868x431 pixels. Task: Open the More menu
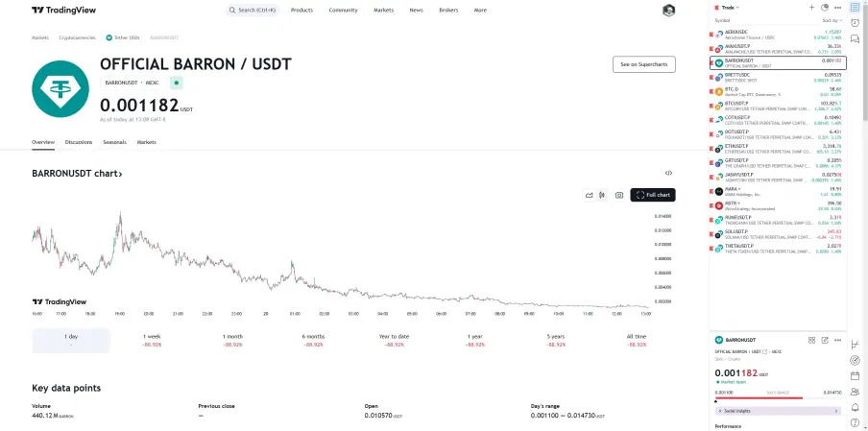480,10
